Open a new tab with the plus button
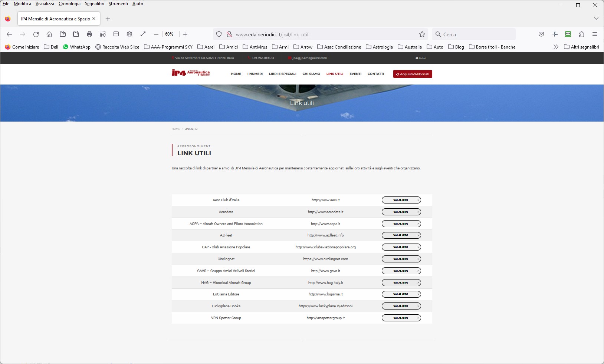Image resolution: width=604 pixels, height=364 pixels. pos(108,19)
